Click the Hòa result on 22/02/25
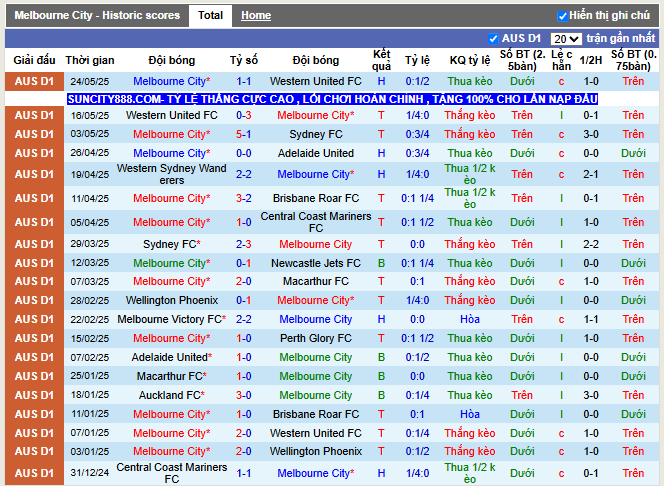664x486 pixels. click(x=470, y=319)
